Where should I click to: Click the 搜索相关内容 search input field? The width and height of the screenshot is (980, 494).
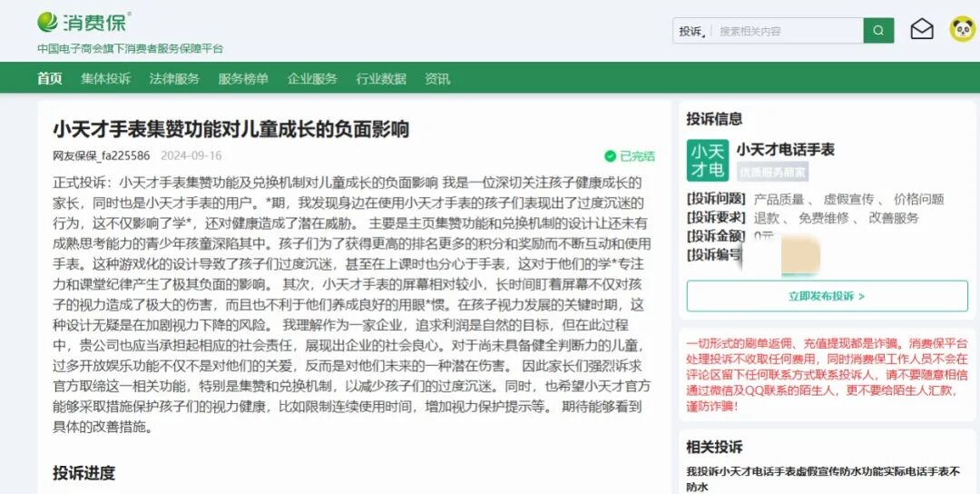point(785,31)
